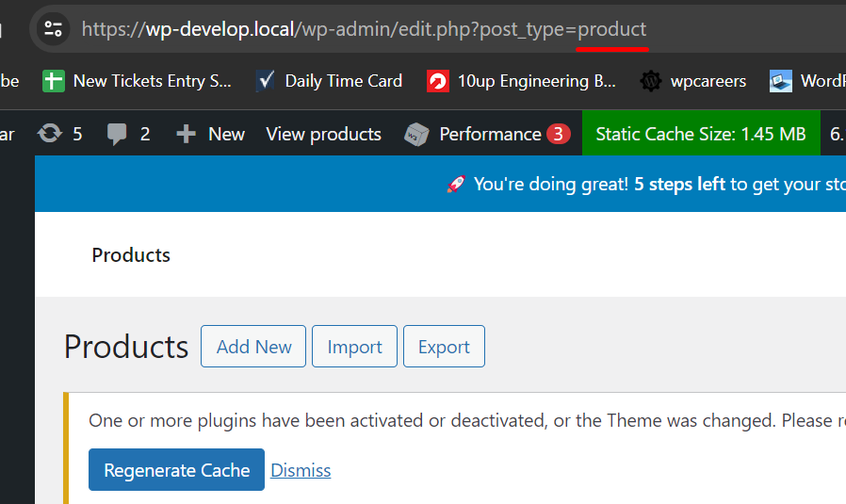Open the Daily Time Card bookmark
846x504 pixels.
tap(329, 81)
